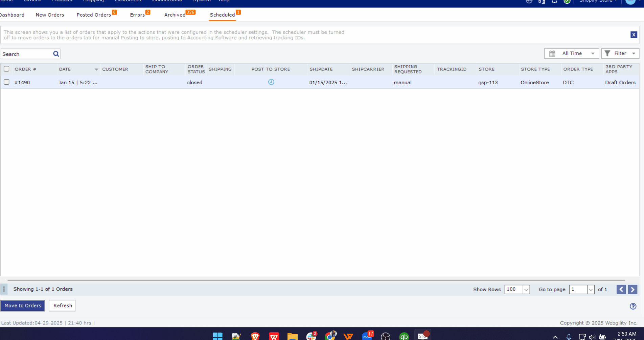Click the POST TO STORE column header
This screenshot has width=644, height=340.
271,69
